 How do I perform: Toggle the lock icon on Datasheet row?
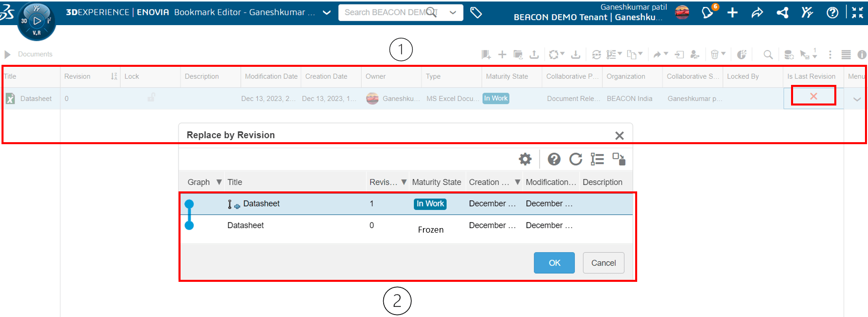(x=151, y=97)
